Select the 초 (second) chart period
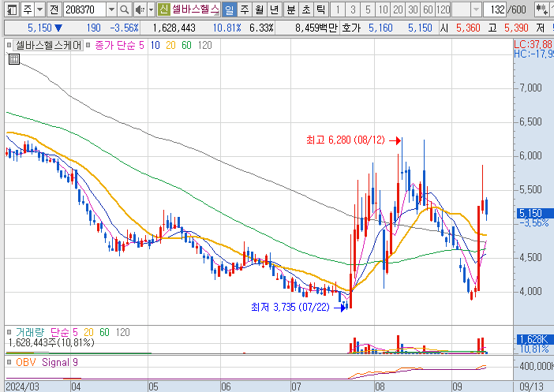This screenshot has height=392, width=554. 306,9
